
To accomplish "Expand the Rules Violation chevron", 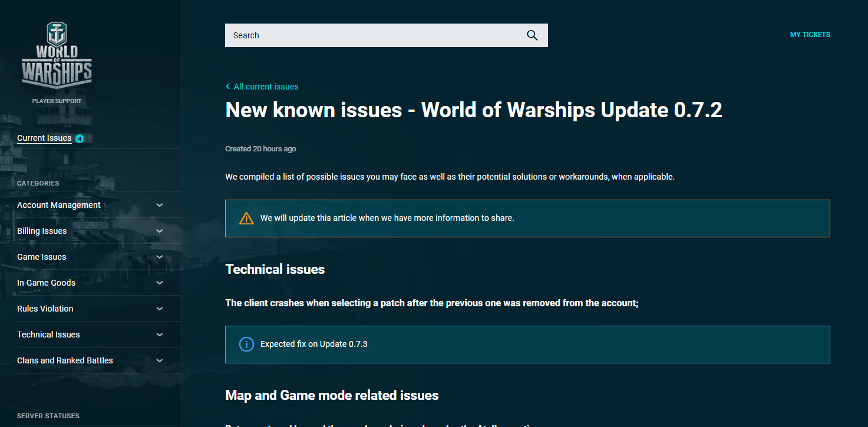I will (159, 309).
